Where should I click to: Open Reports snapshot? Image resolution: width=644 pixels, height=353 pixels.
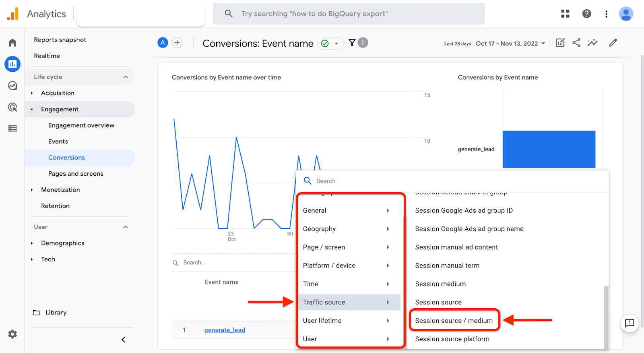pos(60,40)
